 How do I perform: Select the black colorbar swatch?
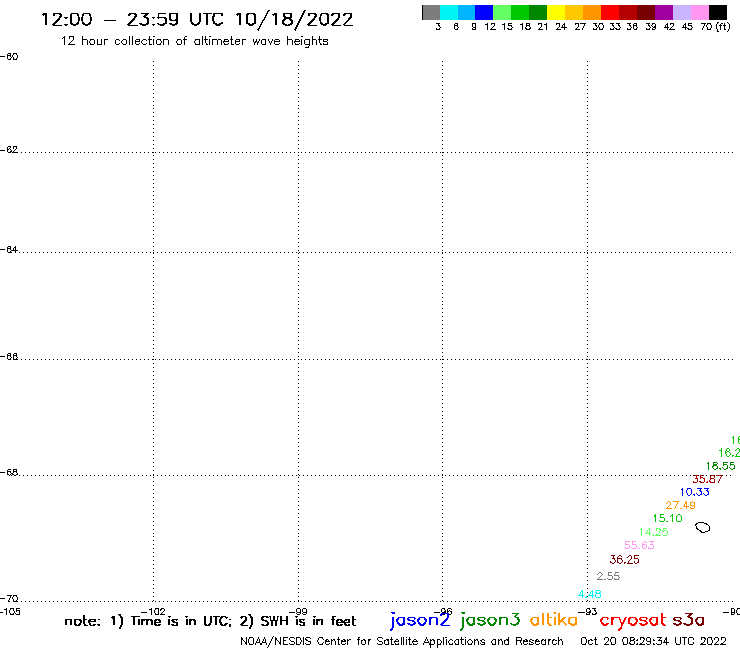(x=718, y=12)
